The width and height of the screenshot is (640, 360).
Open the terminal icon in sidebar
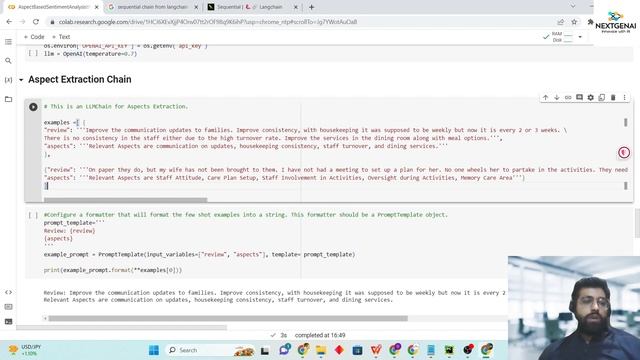pos(8,322)
